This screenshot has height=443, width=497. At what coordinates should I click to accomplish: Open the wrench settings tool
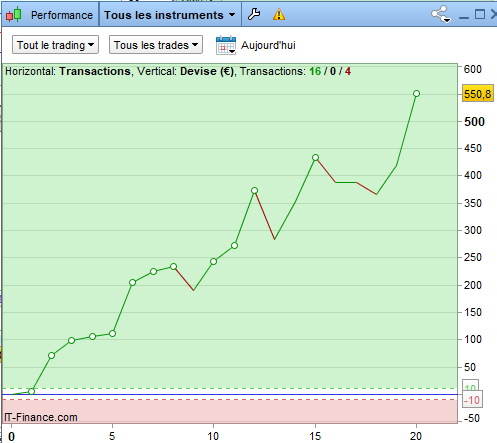tap(254, 14)
